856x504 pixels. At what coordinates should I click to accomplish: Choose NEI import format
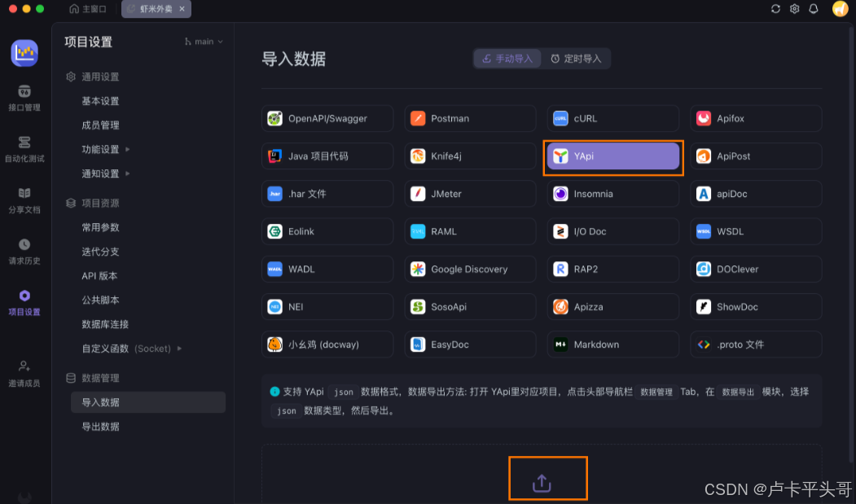point(327,307)
